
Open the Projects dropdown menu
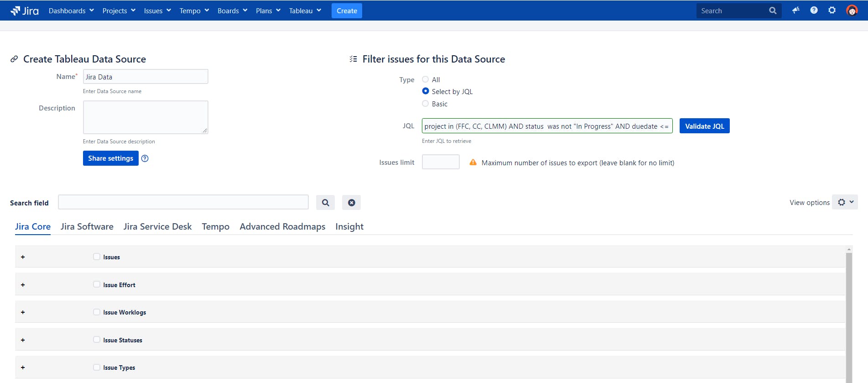(119, 10)
